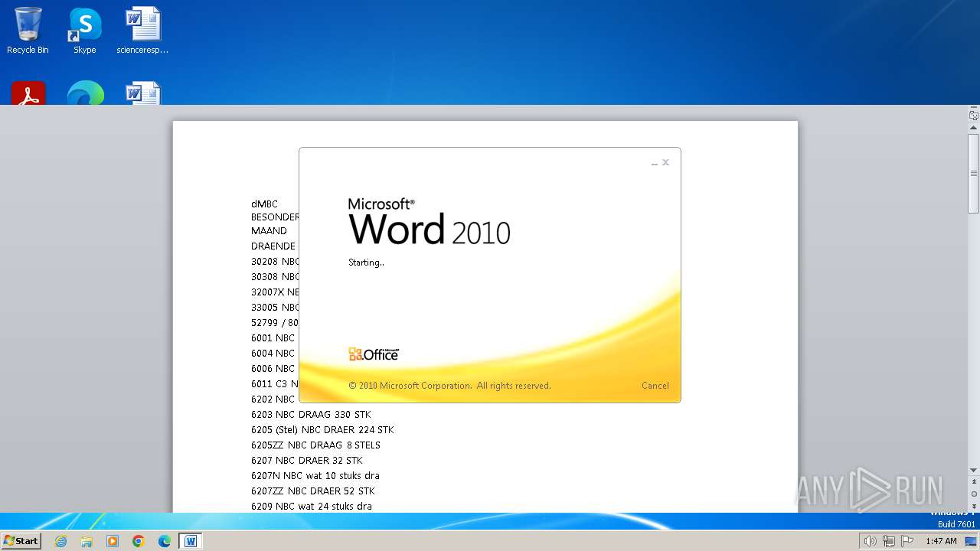Click Show desktop button in tray
This screenshot has width=980, height=551.
pos(972,541)
